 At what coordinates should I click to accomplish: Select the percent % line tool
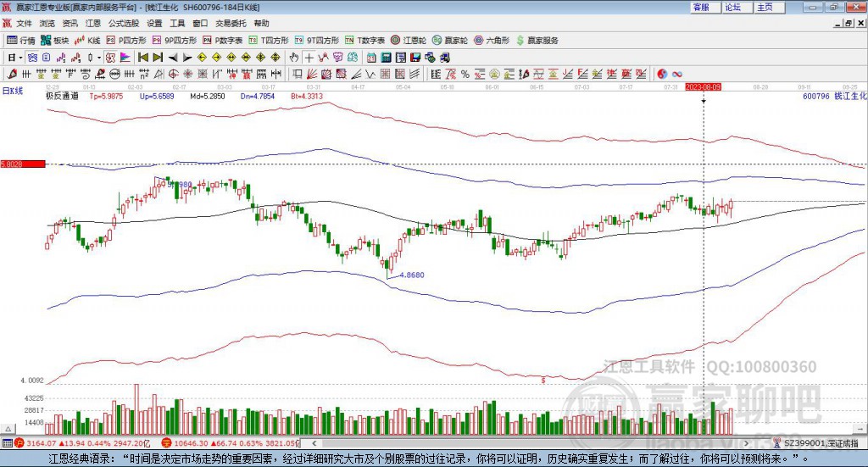point(465,74)
